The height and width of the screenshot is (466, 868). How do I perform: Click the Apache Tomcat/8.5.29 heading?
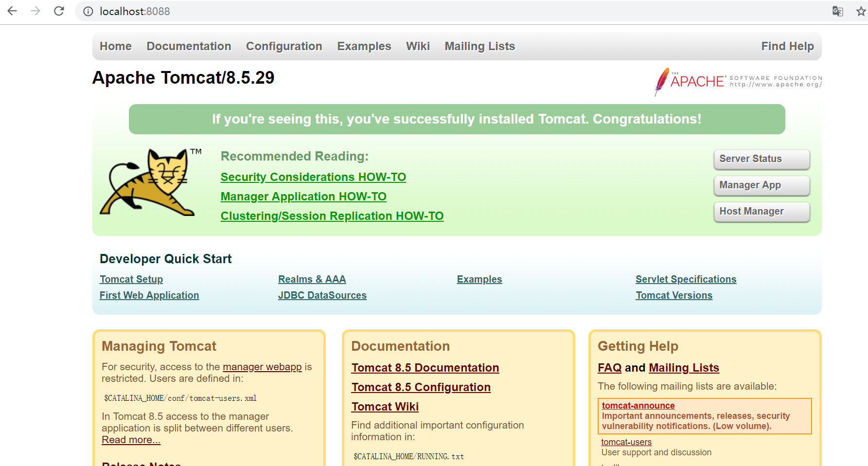(183, 78)
